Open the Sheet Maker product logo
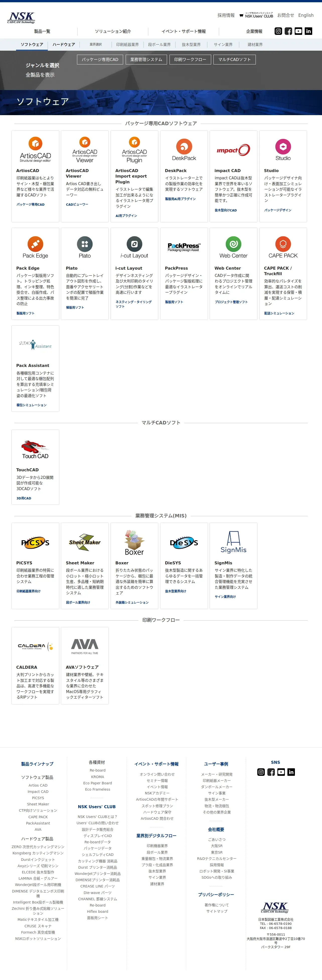 coord(85,542)
